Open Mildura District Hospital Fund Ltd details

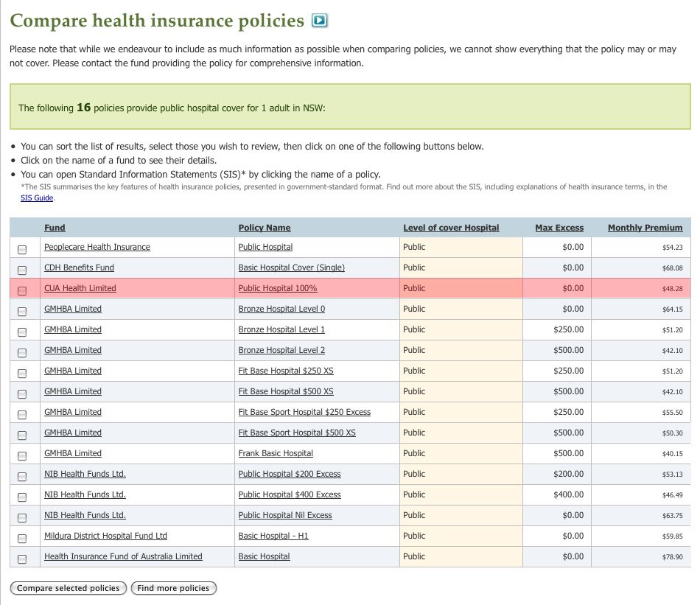pos(105,536)
